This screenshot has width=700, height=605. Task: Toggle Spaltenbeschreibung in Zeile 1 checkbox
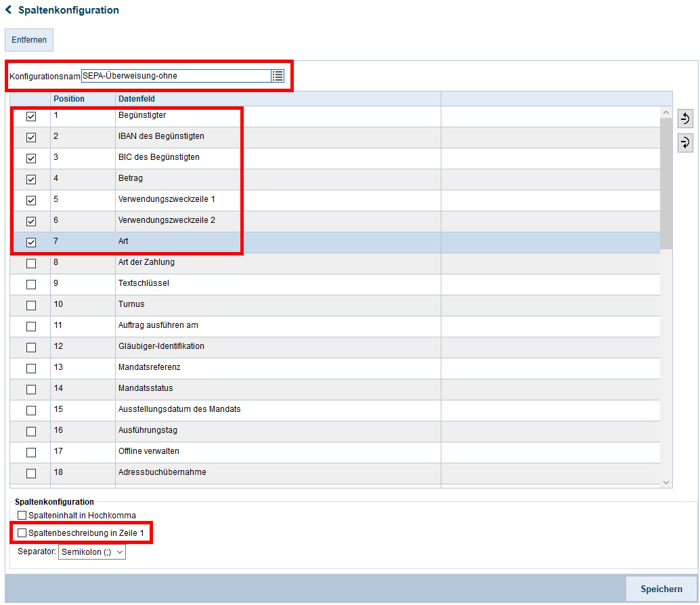click(22, 533)
